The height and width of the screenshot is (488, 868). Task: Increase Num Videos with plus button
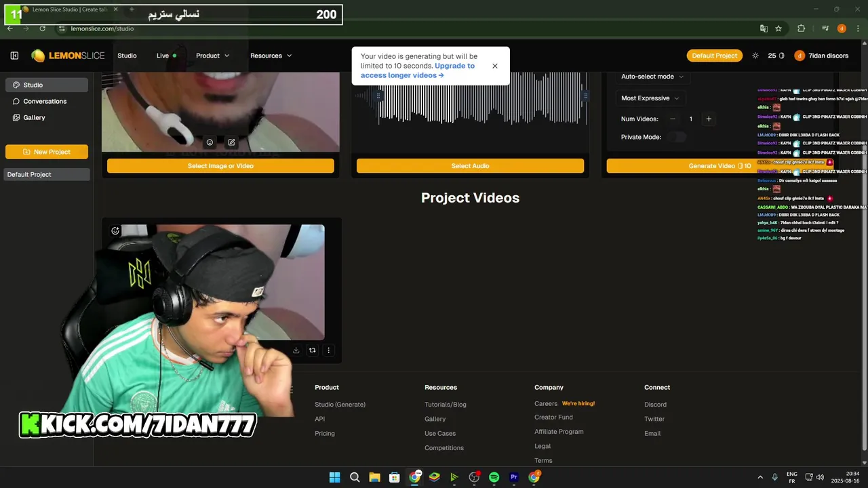709,119
